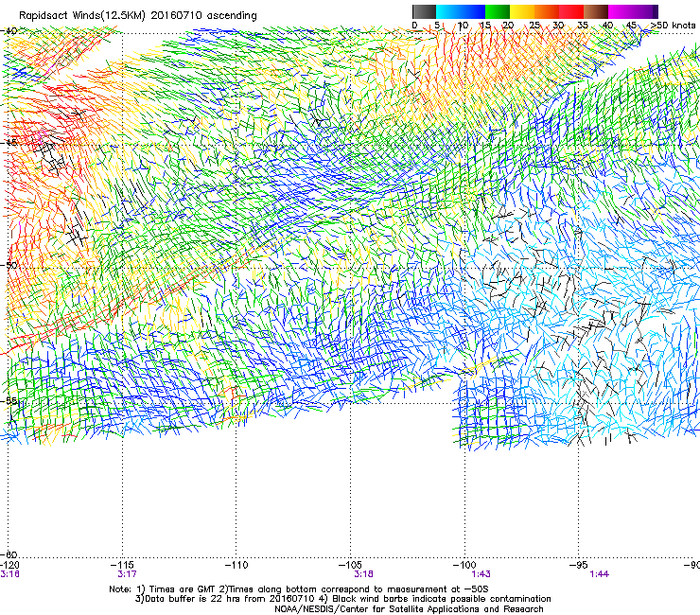Click the 'Rapidsact Winds(12.5KM) 20160710 ascending' title

[138, 16]
